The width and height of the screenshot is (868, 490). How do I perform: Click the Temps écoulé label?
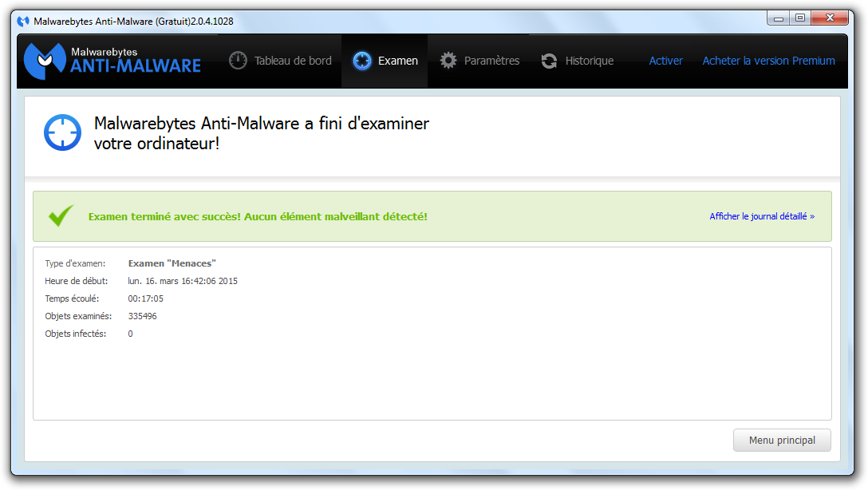pos(72,299)
